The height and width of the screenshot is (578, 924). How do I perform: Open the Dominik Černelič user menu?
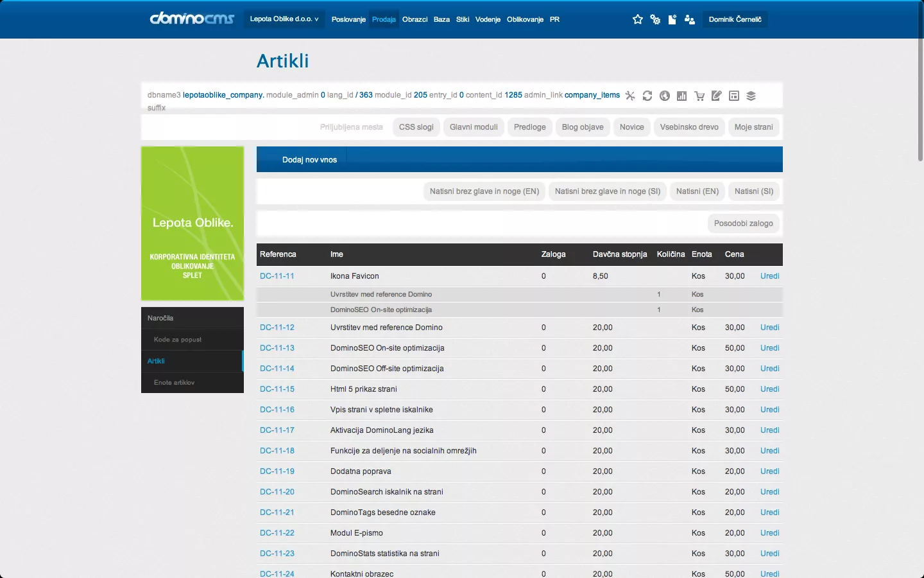click(735, 19)
